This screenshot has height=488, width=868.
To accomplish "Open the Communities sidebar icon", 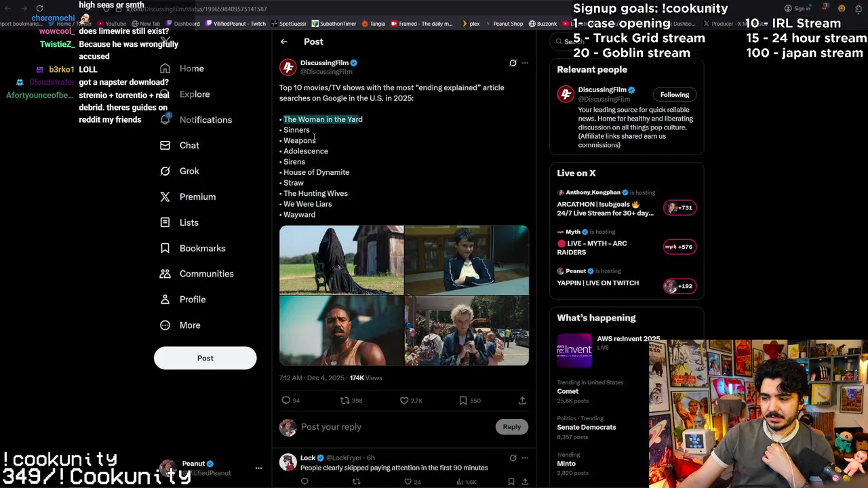I will [165, 274].
